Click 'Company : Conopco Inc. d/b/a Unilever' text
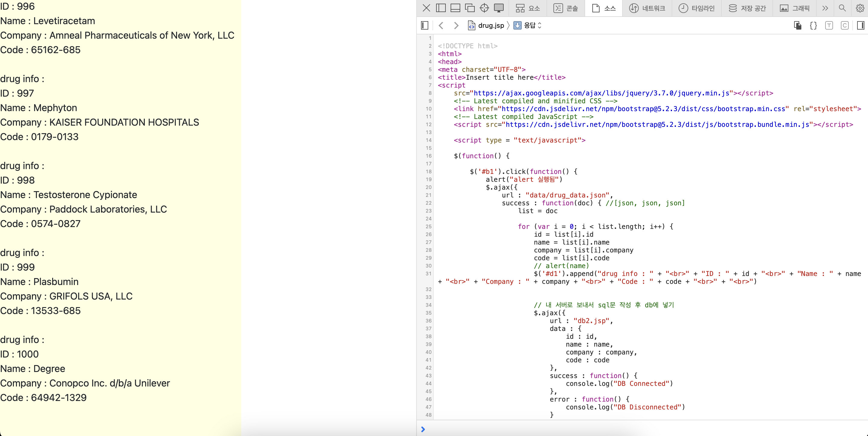The height and width of the screenshot is (436, 868). (85, 383)
